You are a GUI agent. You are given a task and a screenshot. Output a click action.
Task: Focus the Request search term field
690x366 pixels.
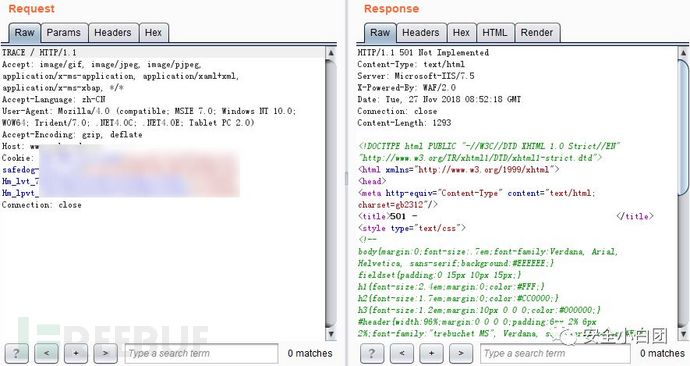click(x=202, y=354)
